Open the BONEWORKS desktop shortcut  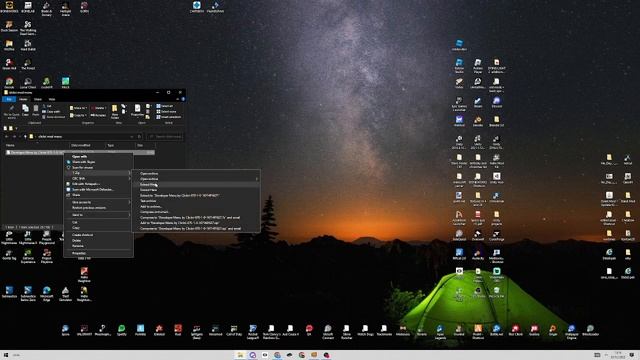pyautogui.click(x=9, y=7)
